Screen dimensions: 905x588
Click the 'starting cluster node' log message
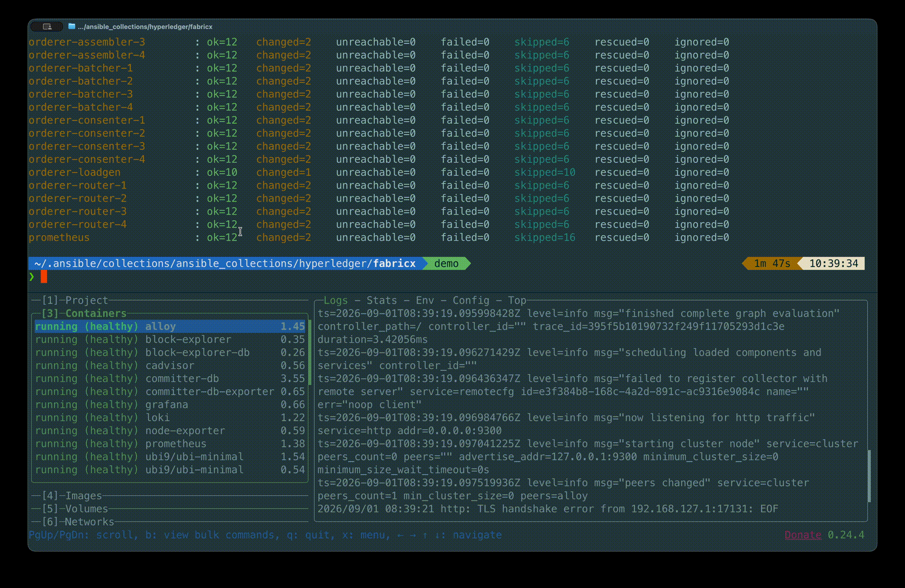690,444
